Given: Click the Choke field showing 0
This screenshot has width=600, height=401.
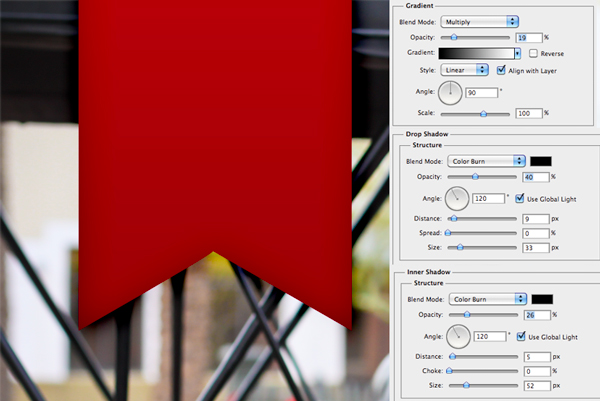Looking at the screenshot, I should [x=537, y=372].
